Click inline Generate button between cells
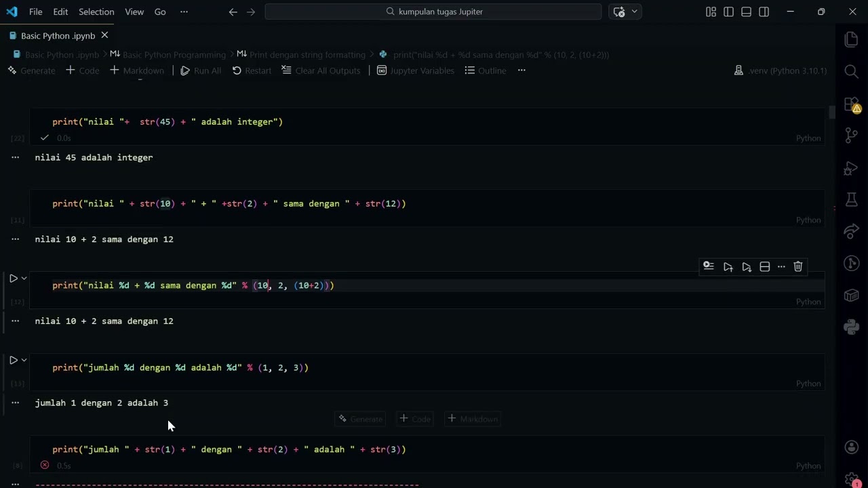The image size is (868, 488). coord(360,419)
